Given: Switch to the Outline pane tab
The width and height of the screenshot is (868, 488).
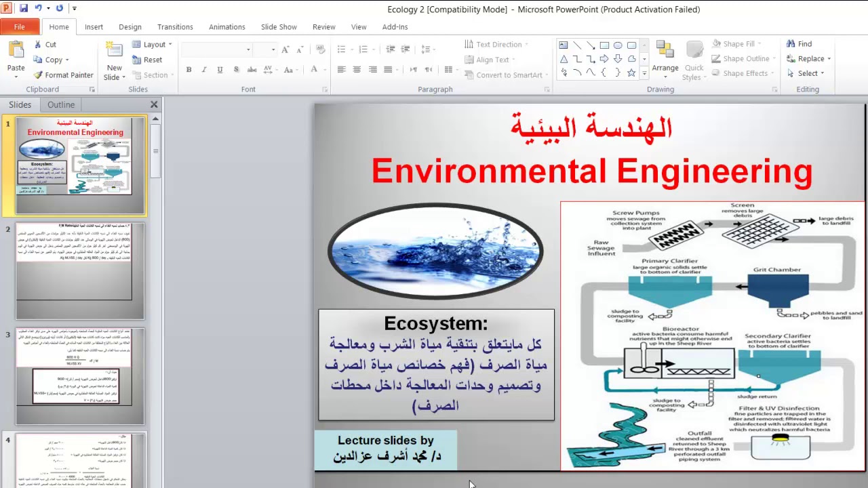Looking at the screenshot, I should pos(61,104).
